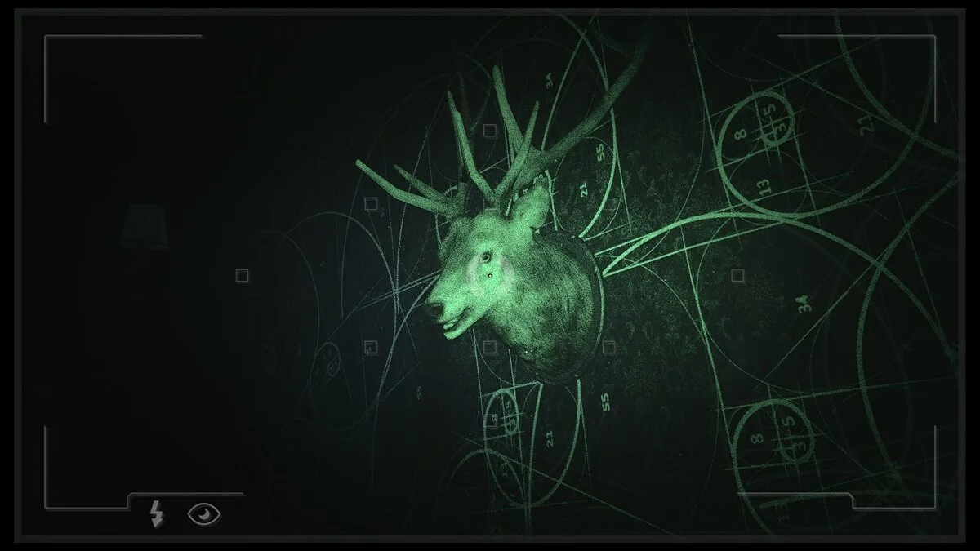Select the lone focus square left of deer's snout
Image resolution: width=980 pixels, height=551 pixels.
[242, 276]
